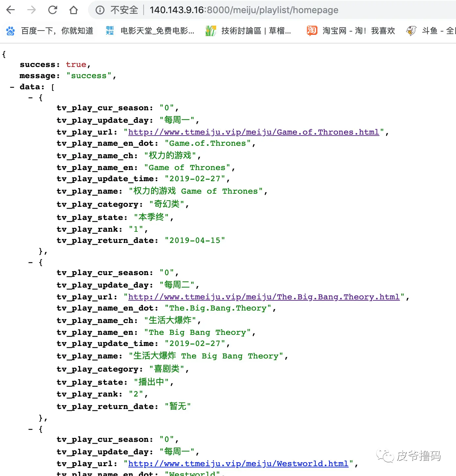
Task: Open the browser home page icon
Action: 74,10
